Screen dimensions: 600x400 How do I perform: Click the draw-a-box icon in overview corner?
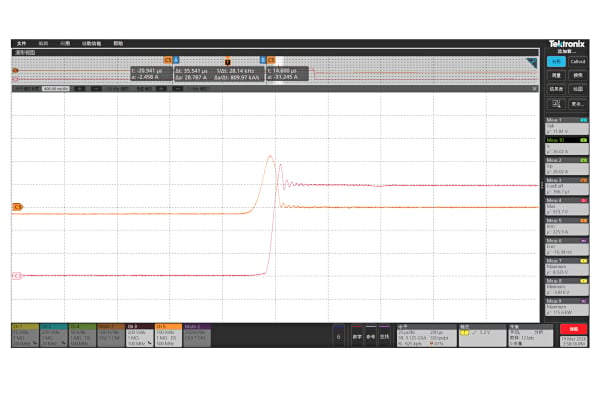[x=532, y=63]
